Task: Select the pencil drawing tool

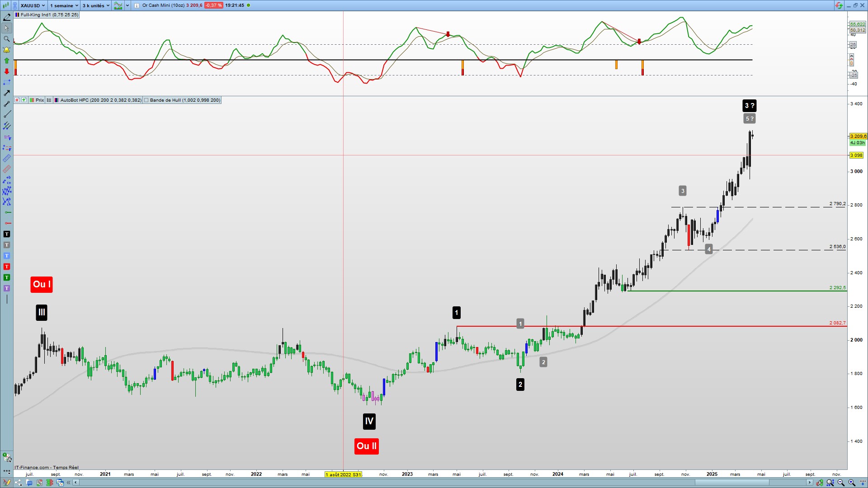Action: click(x=7, y=17)
